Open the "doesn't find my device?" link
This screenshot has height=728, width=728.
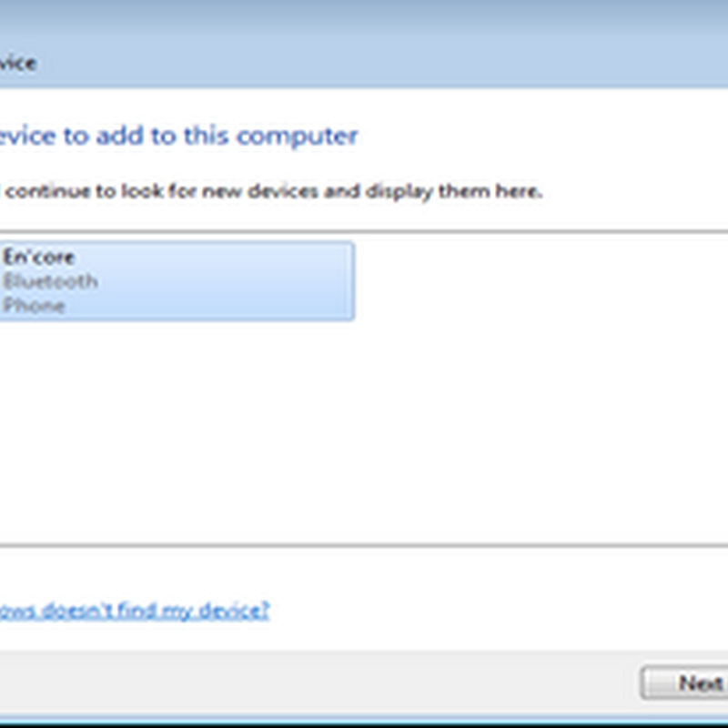point(135,610)
